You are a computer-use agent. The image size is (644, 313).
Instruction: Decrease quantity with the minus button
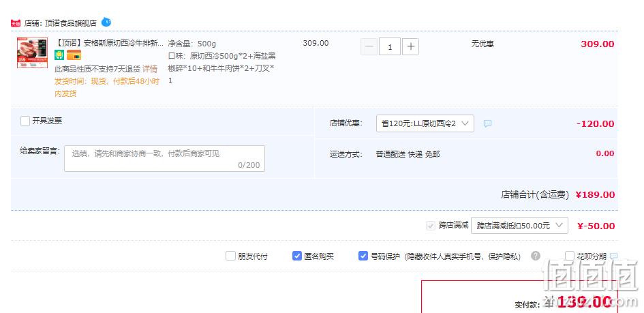point(369,47)
